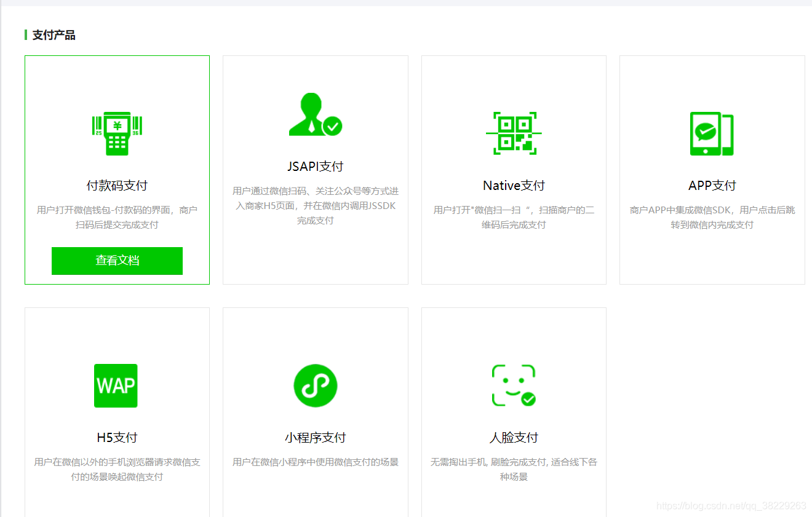The width and height of the screenshot is (812, 517).
Task: Open the JSAPI支付 title link
Action: (316, 167)
